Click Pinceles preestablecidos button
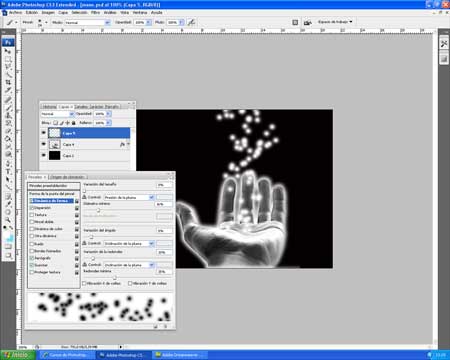Screen dimensions: 450x360 coord(54,186)
